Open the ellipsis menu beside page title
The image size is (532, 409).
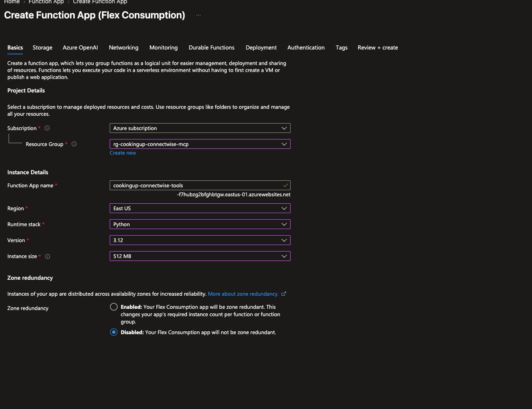coord(198,15)
